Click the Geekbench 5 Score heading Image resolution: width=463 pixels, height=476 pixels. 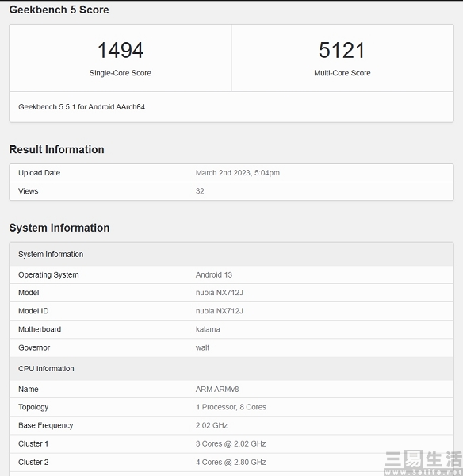(59, 10)
